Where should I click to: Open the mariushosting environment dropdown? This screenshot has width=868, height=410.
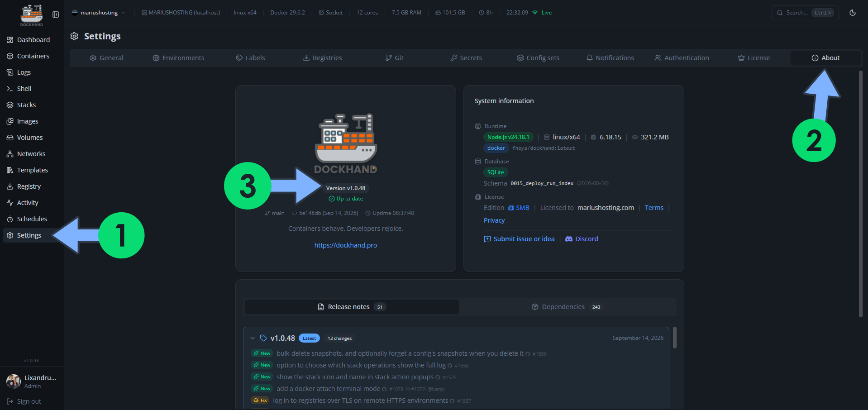98,13
